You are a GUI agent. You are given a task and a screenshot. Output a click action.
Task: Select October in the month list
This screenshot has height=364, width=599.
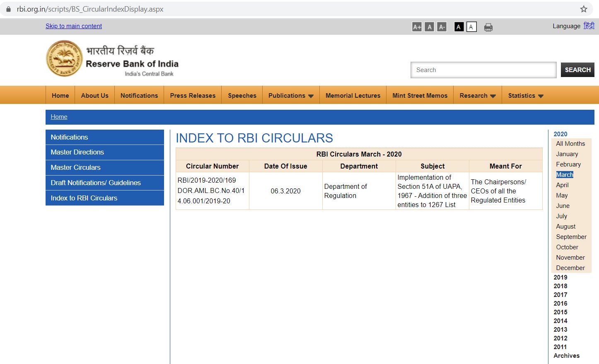point(567,247)
